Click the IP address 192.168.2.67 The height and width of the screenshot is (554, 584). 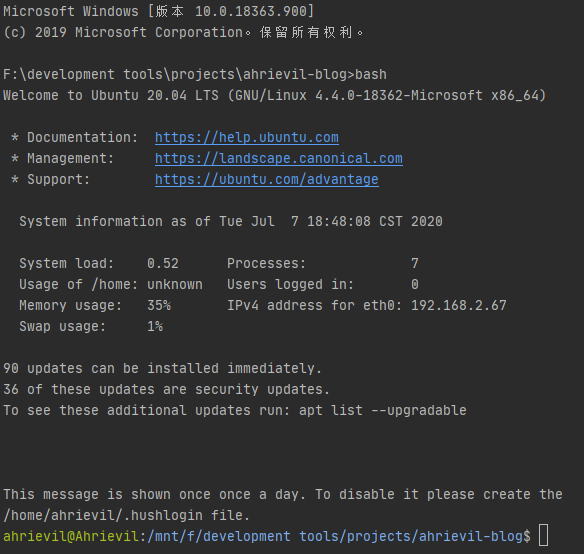pos(458,306)
